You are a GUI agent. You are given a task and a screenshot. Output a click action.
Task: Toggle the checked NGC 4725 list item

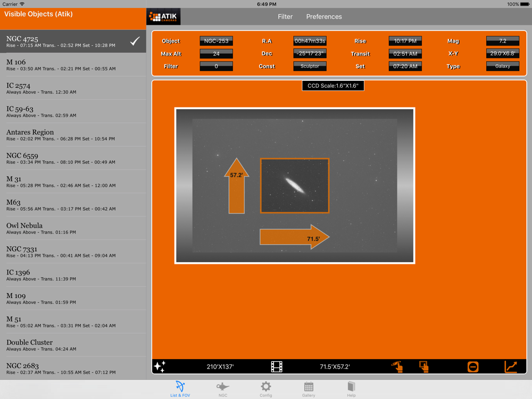pyautogui.click(x=73, y=41)
